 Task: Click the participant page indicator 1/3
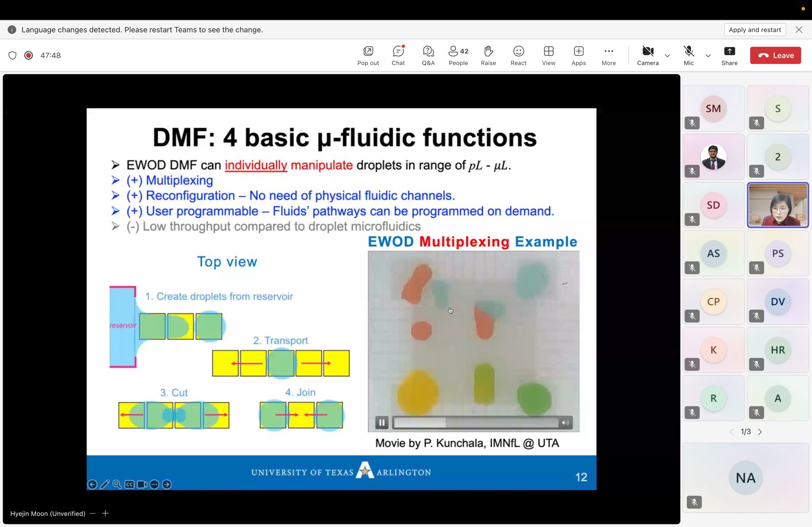(x=746, y=432)
